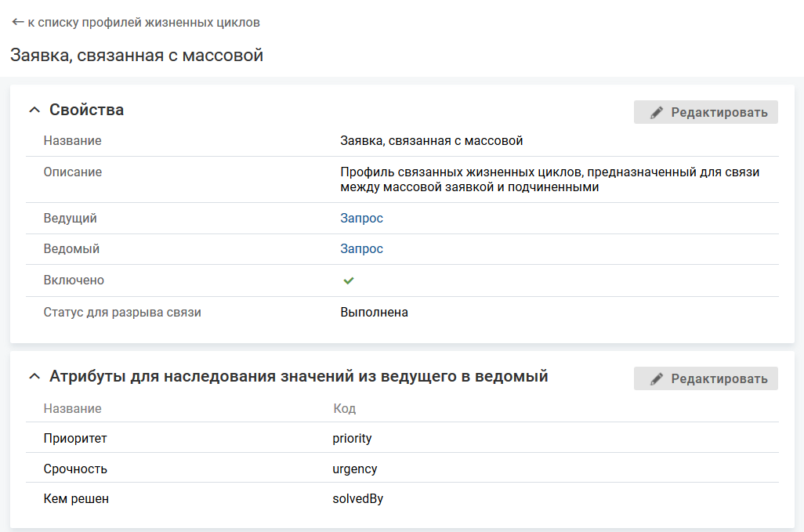This screenshot has width=804, height=532.
Task: Click the Свойства section heading
Action: click(x=86, y=110)
